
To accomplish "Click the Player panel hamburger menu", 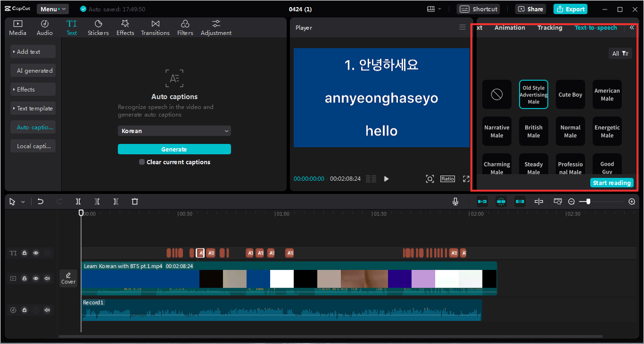I will click(462, 27).
